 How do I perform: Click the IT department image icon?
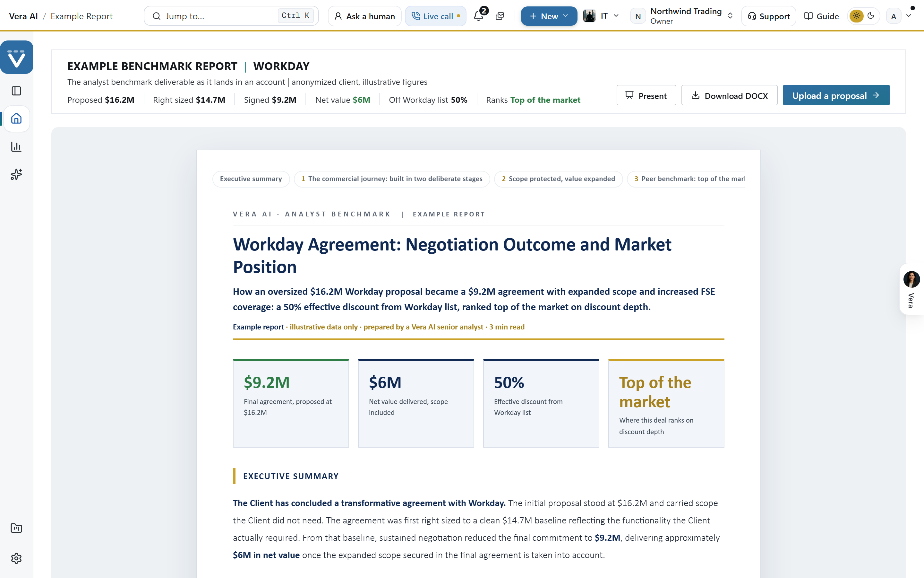tap(589, 16)
